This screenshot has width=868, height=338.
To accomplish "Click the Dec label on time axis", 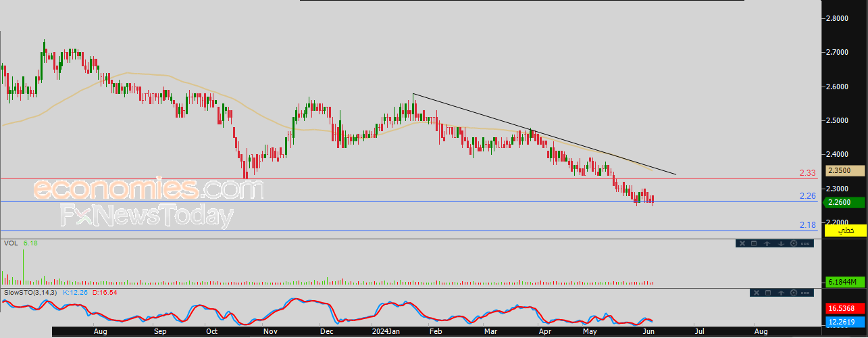I will [326, 332].
